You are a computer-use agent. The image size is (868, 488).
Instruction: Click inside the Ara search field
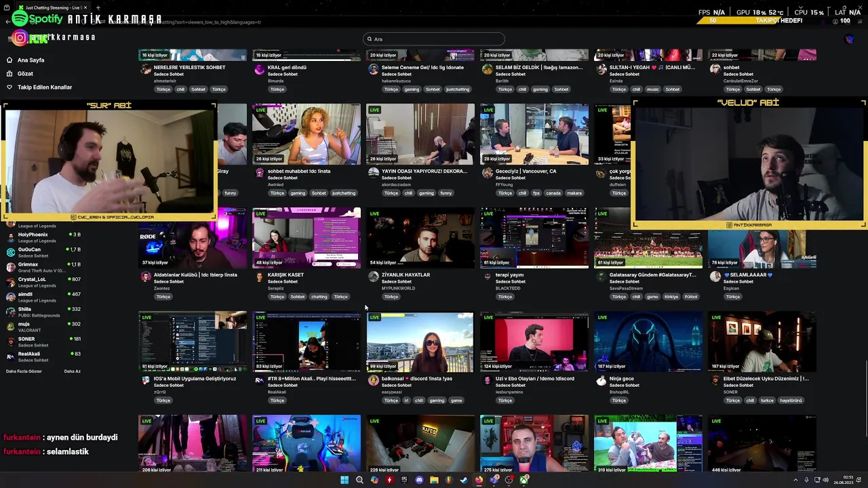(434, 39)
